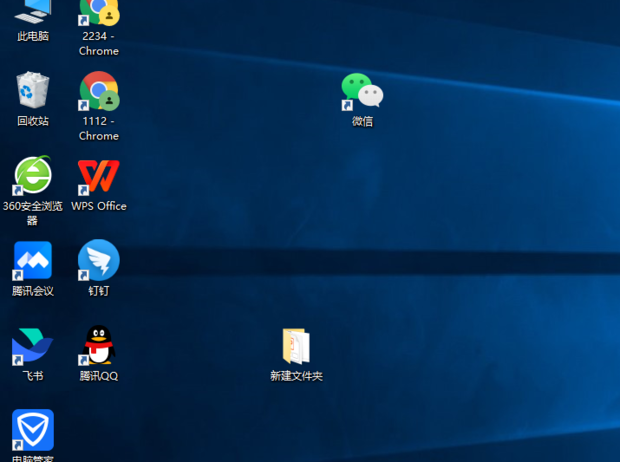Select the 回收站 Recycle Bin icon
This screenshot has height=462, width=620.
[x=33, y=90]
